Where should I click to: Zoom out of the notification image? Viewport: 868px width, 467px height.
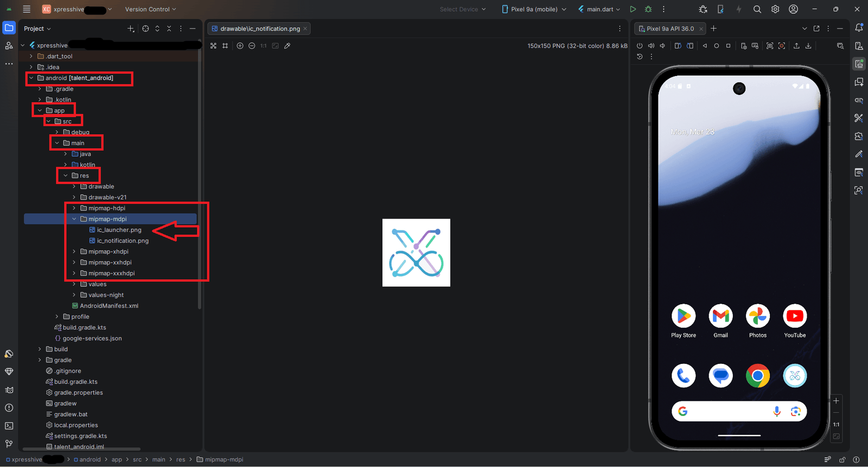click(x=252, y=46)
